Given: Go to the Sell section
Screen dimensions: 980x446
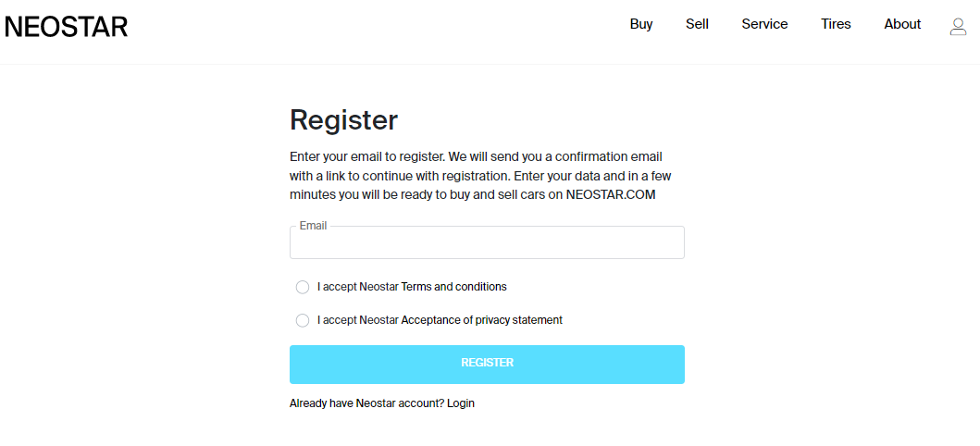Looking at the screenshot, I should (697, 24).
